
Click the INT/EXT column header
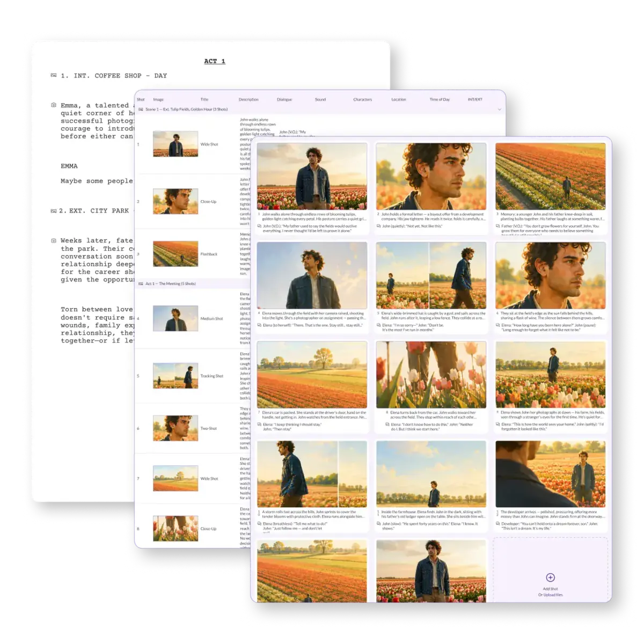[x=475, y=99]
